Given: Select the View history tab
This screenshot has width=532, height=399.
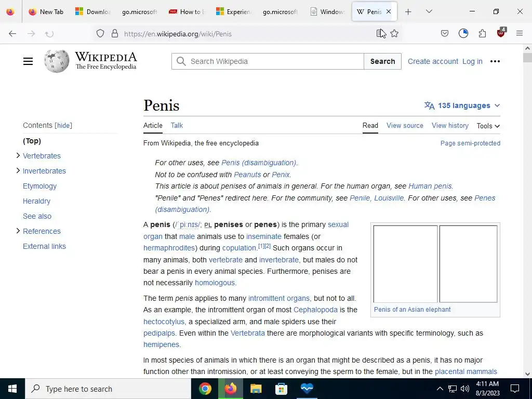Looking at the screenshot, I should [x=450, y=126].
